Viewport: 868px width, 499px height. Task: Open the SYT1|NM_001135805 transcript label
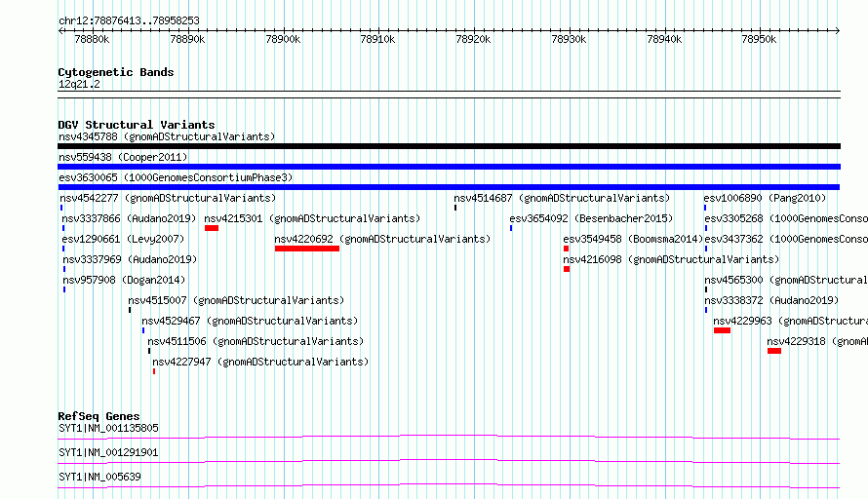(108, 428)
